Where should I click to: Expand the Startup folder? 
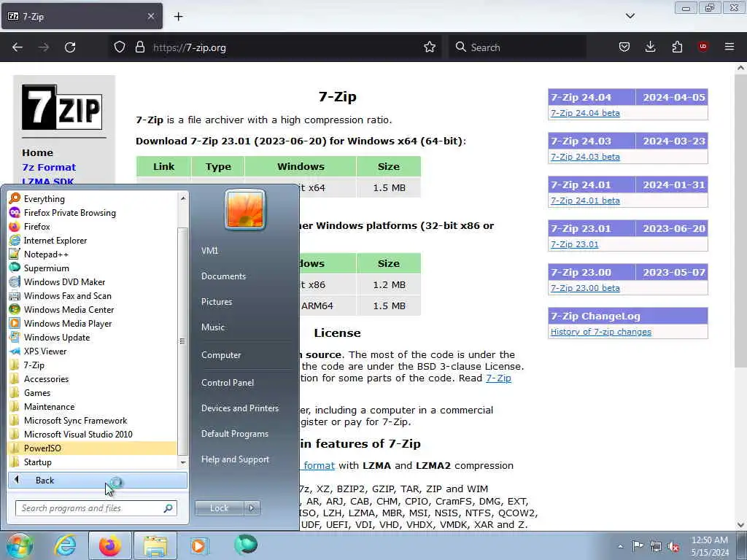click(x=38, y=462)
